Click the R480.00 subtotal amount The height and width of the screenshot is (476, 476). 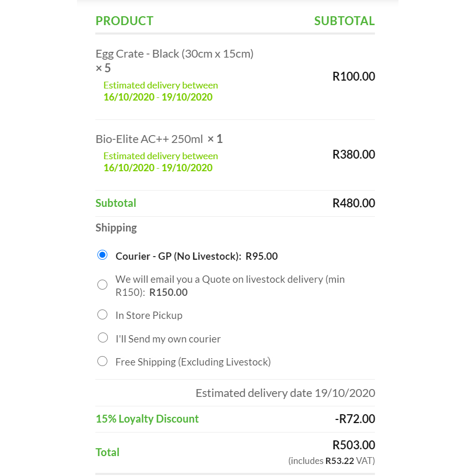pos(354,203)
